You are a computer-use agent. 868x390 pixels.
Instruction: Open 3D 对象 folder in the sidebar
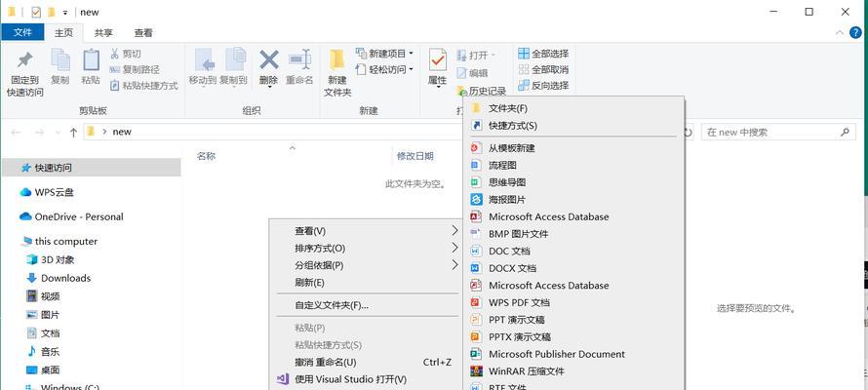coord(51,259)
